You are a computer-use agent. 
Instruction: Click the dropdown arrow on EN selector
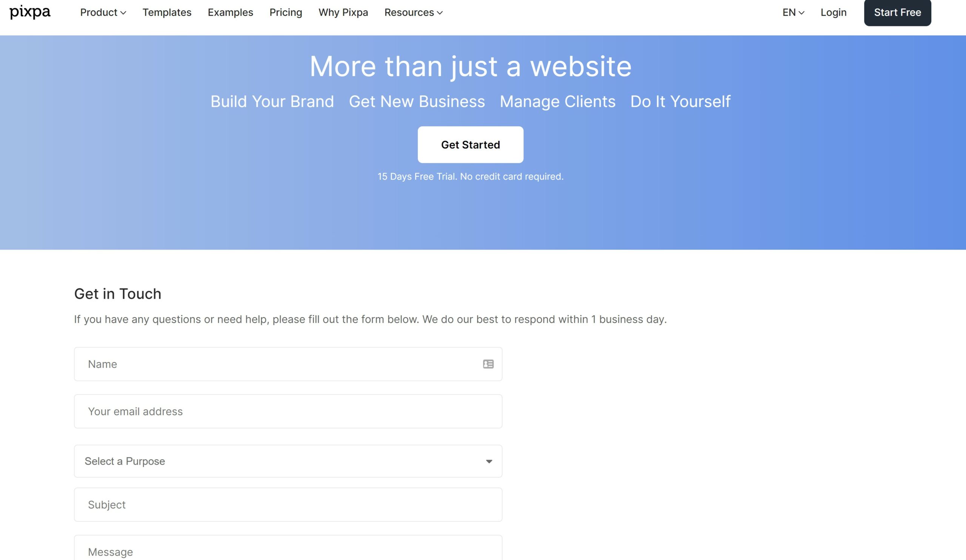802,12
